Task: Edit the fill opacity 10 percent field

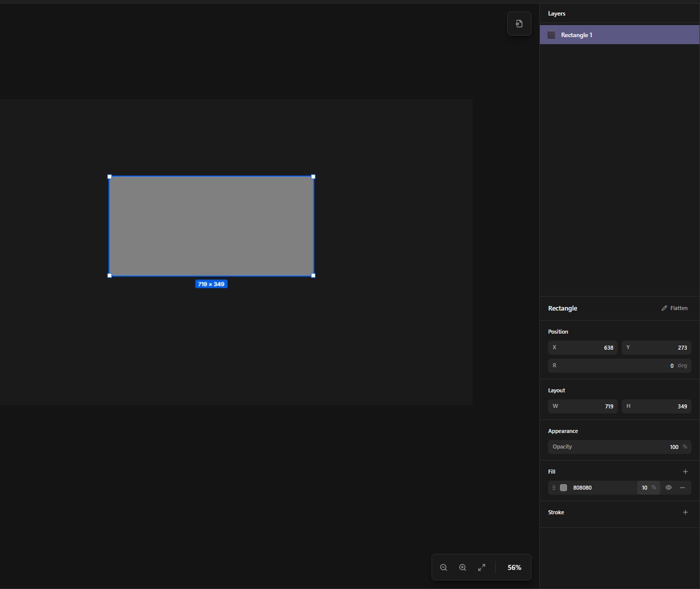Action: click(649, 488)
